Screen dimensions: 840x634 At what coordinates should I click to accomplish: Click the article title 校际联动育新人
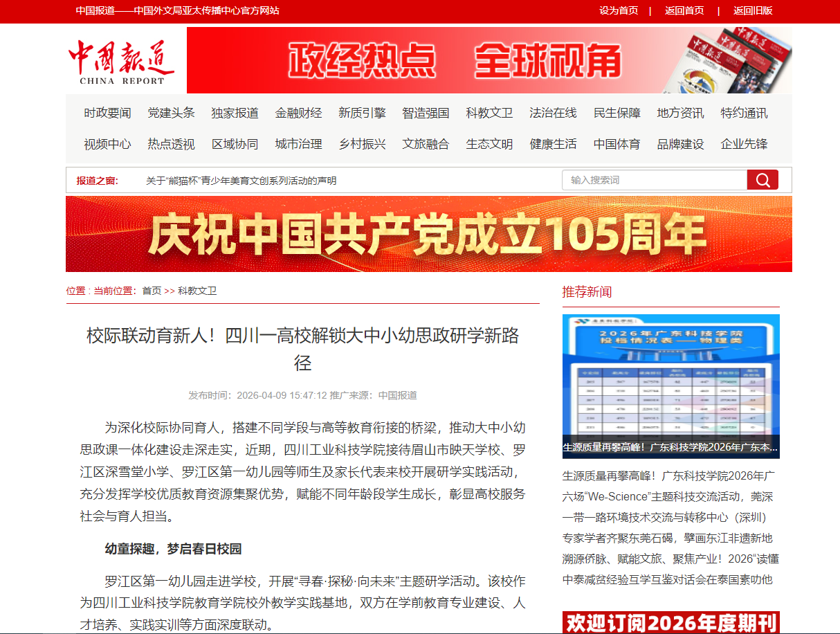click(x=302, y=349)
